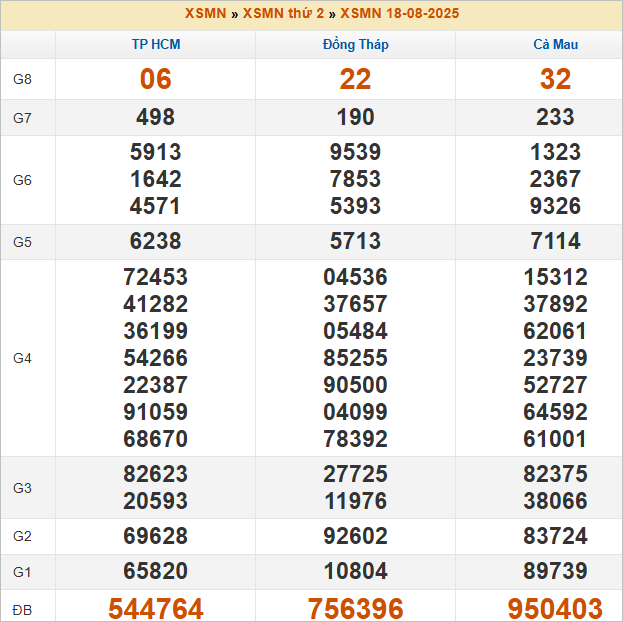This screenshot has height=622, width=623.
Task: Click Đồng Tháp special prize number 756396
Action: [355, 608]
